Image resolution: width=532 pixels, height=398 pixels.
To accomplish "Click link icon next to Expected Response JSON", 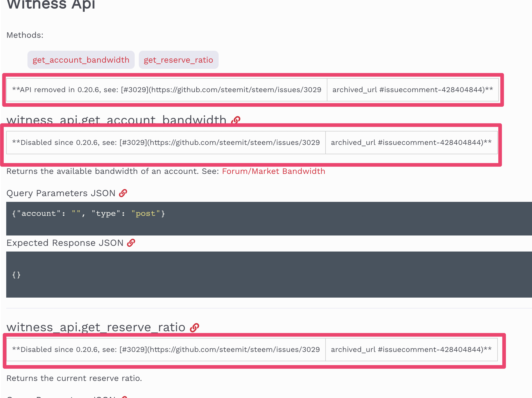I will (131, 243).
